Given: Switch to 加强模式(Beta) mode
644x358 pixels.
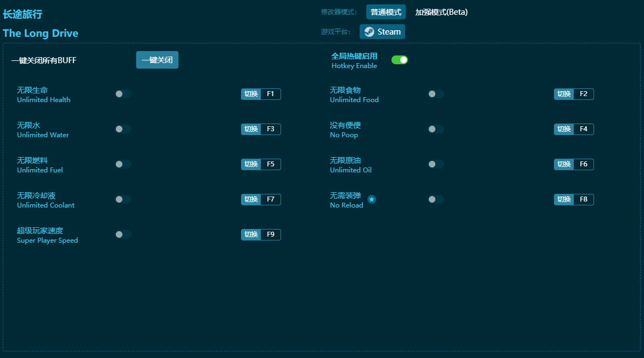Looking at the screenshot, I should (x=441, y=12).
